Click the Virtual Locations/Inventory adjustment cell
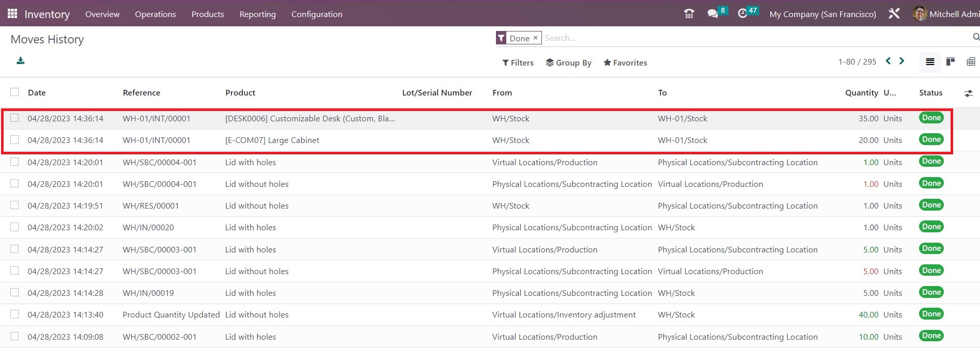Screen dimensions: 980x349 (564, 314)
